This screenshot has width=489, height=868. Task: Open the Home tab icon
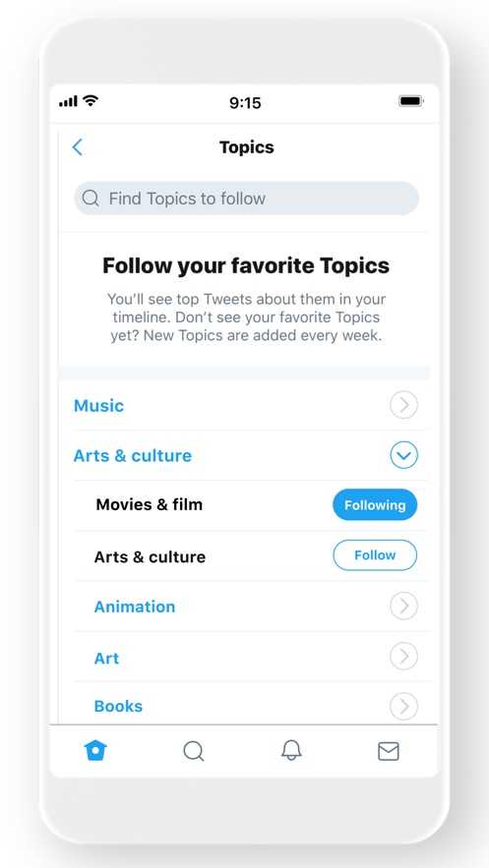point(95,751)
